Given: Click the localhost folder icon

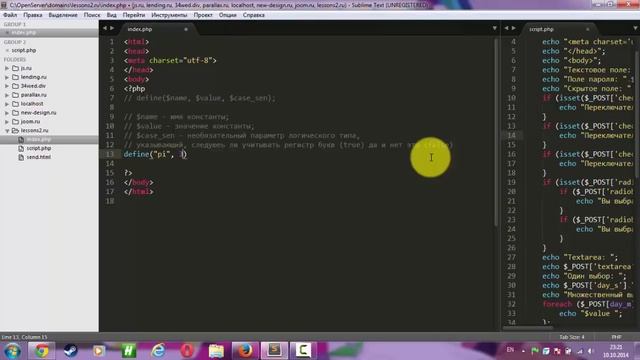Looking at the screenshot, I should point(16,104).
